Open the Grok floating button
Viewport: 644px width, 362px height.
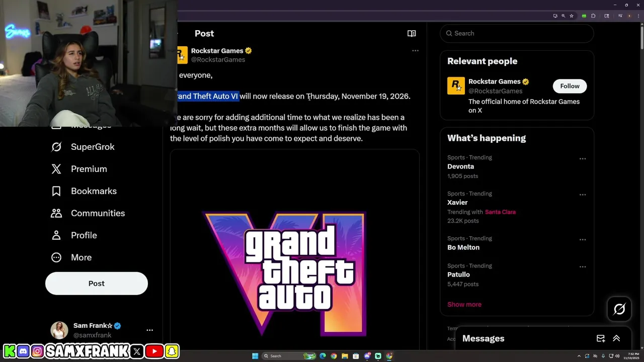click(x=619, y=309)
